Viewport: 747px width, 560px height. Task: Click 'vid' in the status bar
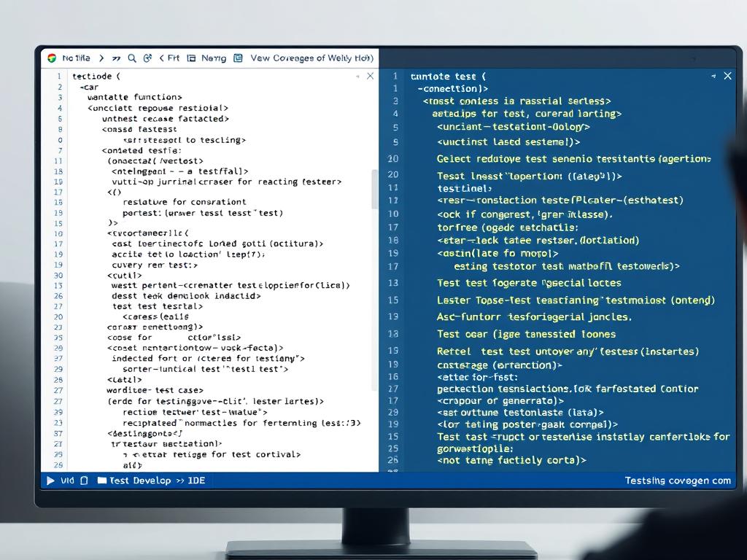click(x=68, y=481)
